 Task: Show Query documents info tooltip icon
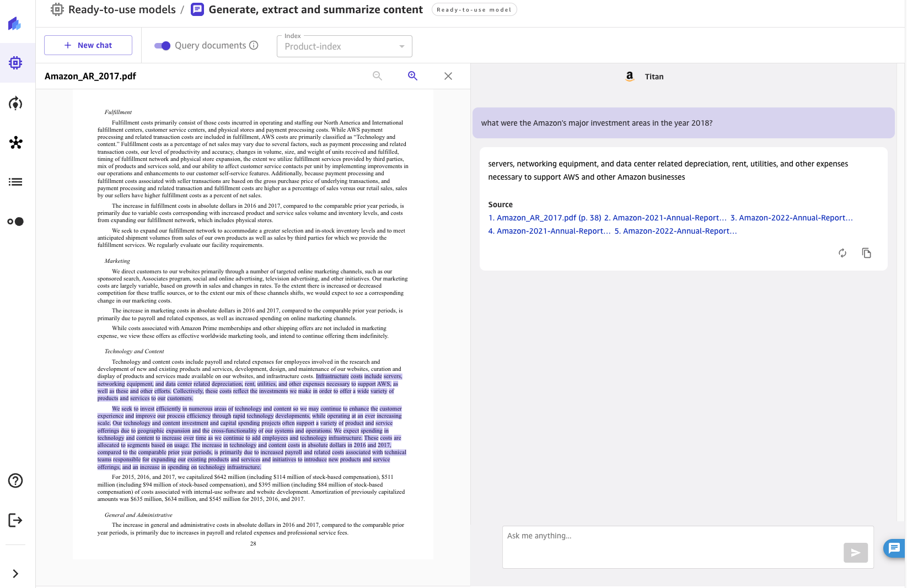click(x=254, y=45)
